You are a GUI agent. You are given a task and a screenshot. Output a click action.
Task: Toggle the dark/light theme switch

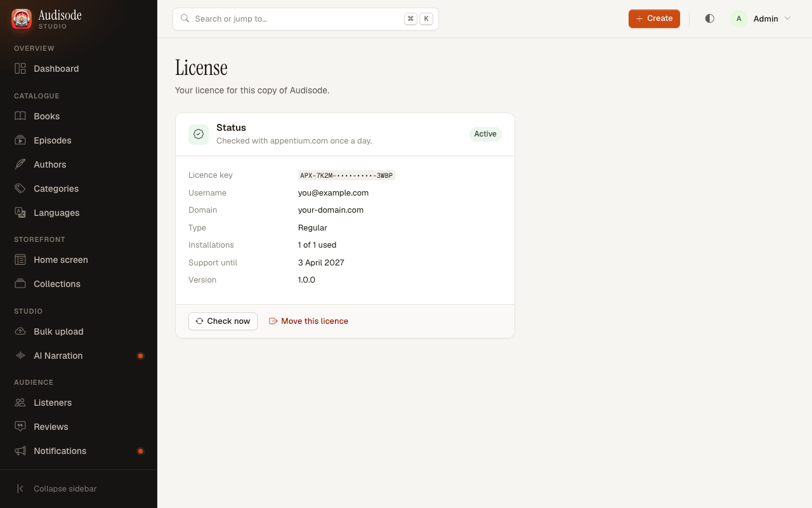pyautogui.click(x=710, y=18)
